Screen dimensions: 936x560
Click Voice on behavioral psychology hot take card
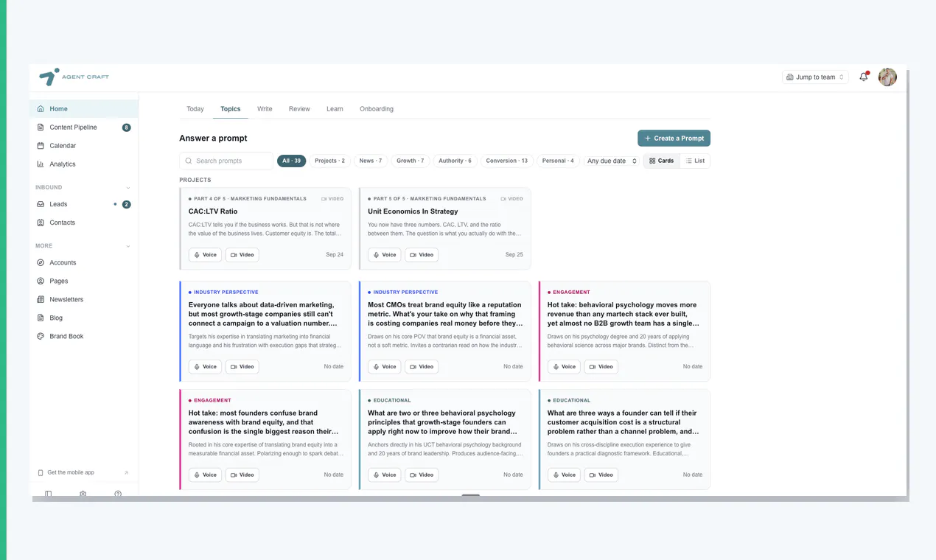point(564,366)
